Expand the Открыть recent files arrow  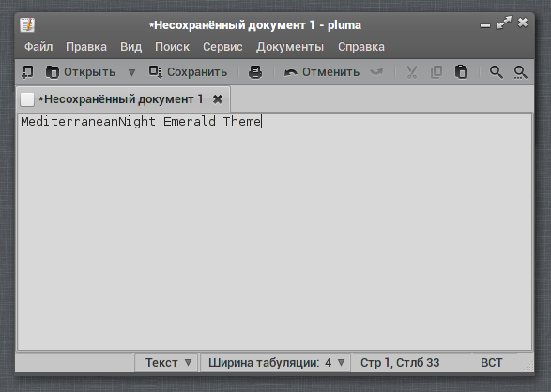coord(131,72)
